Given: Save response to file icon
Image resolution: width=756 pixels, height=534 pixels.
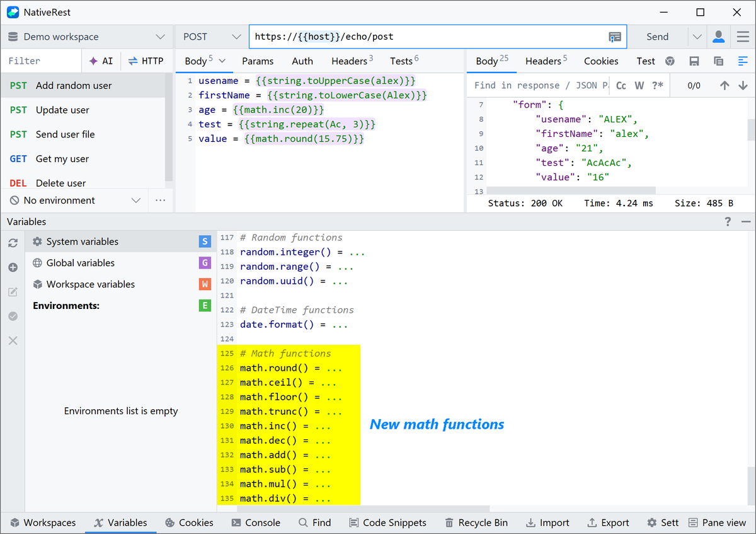Looking at the screenshot, I should click(x=694, y=61).
